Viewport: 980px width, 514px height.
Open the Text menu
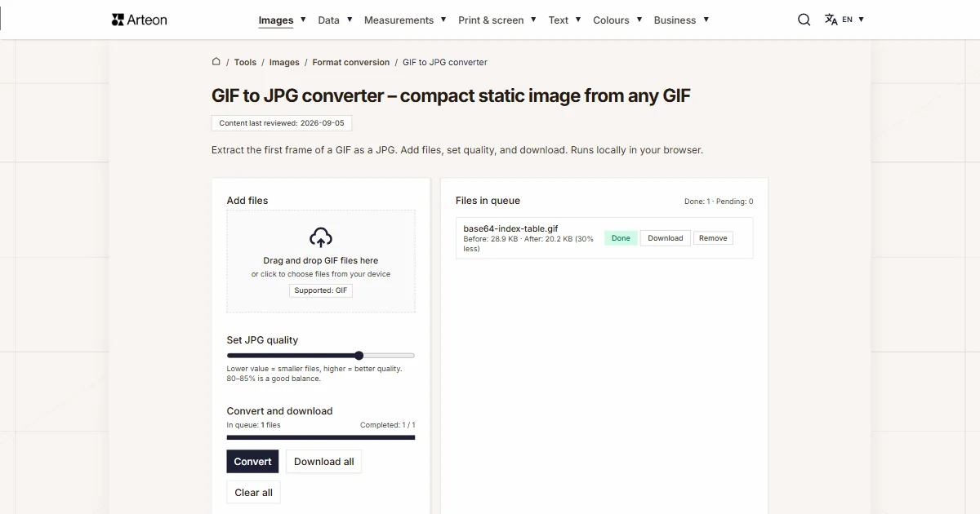559,20
